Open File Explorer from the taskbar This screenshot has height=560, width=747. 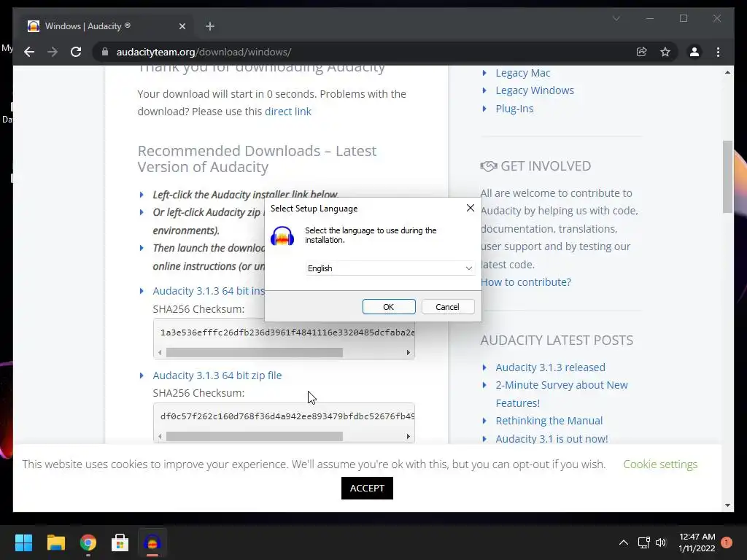pos(55,542)
